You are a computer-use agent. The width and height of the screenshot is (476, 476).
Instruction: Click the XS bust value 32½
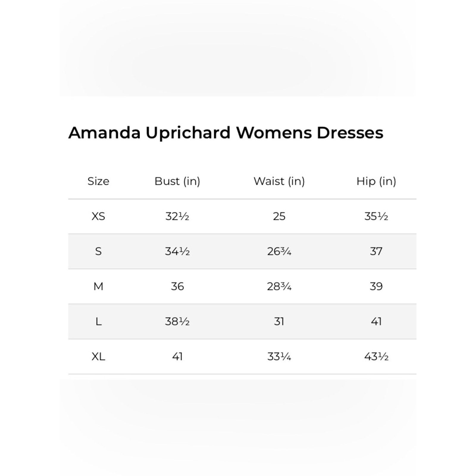(177, 216)
